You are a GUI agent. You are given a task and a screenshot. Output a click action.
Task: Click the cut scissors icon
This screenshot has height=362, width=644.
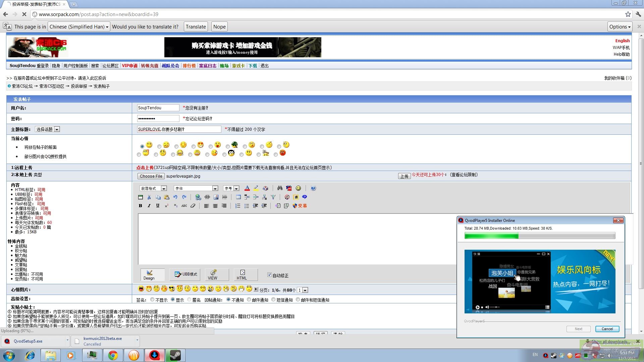[x=149, y=197]
